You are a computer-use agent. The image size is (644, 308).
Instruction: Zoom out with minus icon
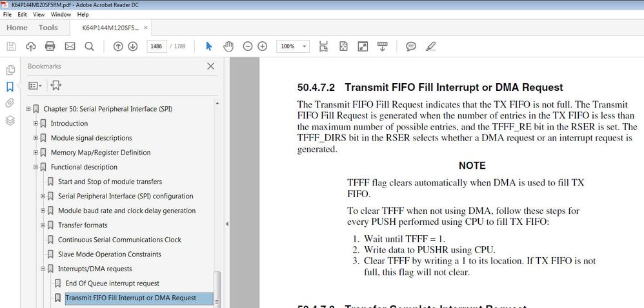(x=247, y=46)
